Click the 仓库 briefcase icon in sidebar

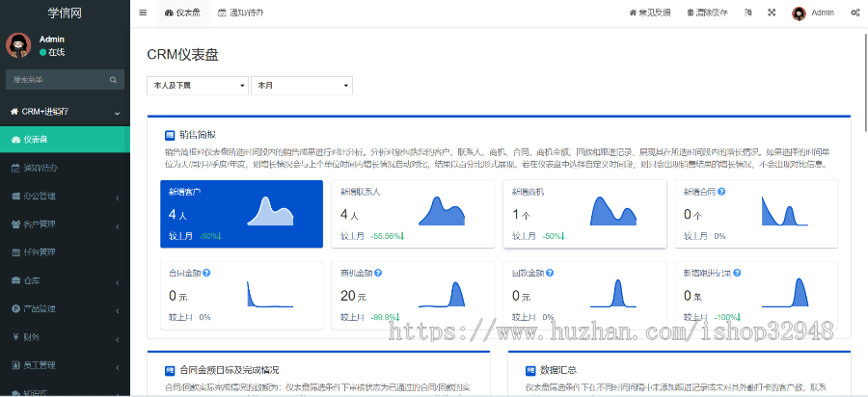click(15, 280)
